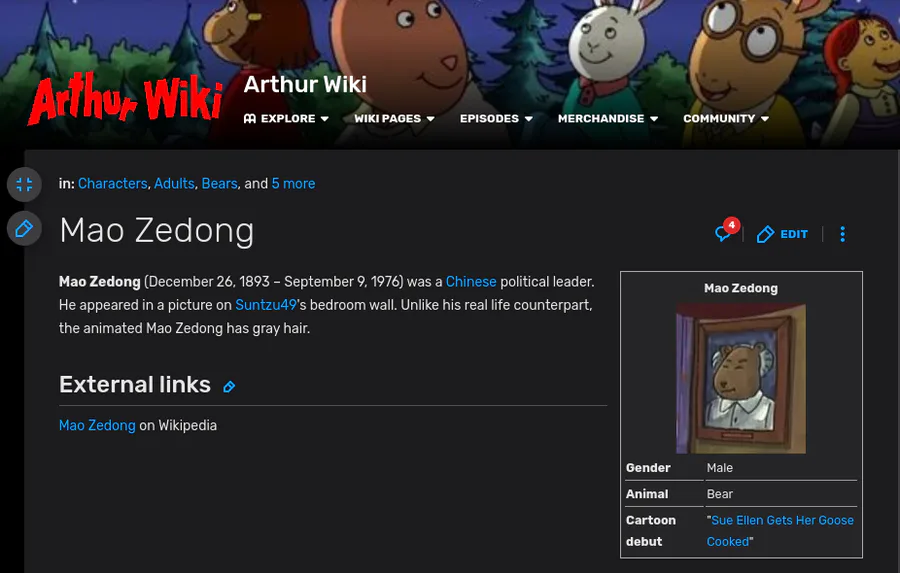Viewport: 900px width, 573px height.
Task: Click the red Arthur Wiki logo
Action: (x=125, y=99)
